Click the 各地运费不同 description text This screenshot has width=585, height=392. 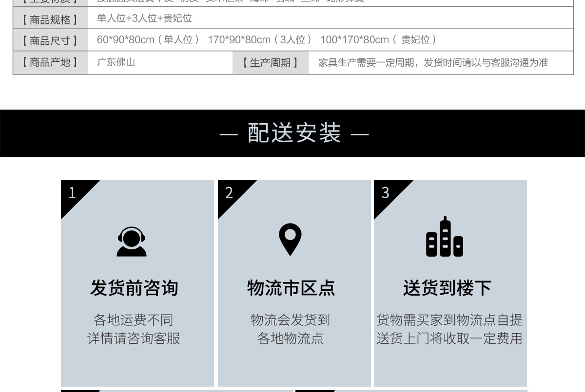(134, 320)
